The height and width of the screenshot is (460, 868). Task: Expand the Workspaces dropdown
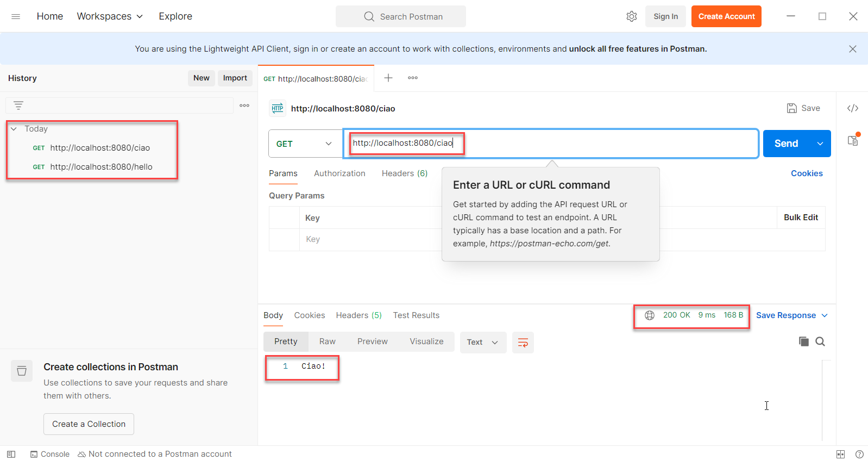pyautogui.click(x=110, y=16)
